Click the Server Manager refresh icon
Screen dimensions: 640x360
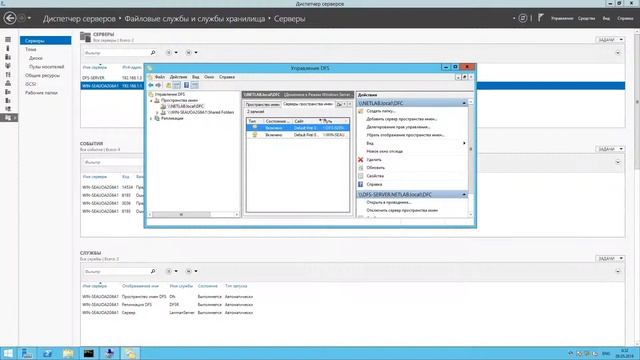click(x=522, y=18)
